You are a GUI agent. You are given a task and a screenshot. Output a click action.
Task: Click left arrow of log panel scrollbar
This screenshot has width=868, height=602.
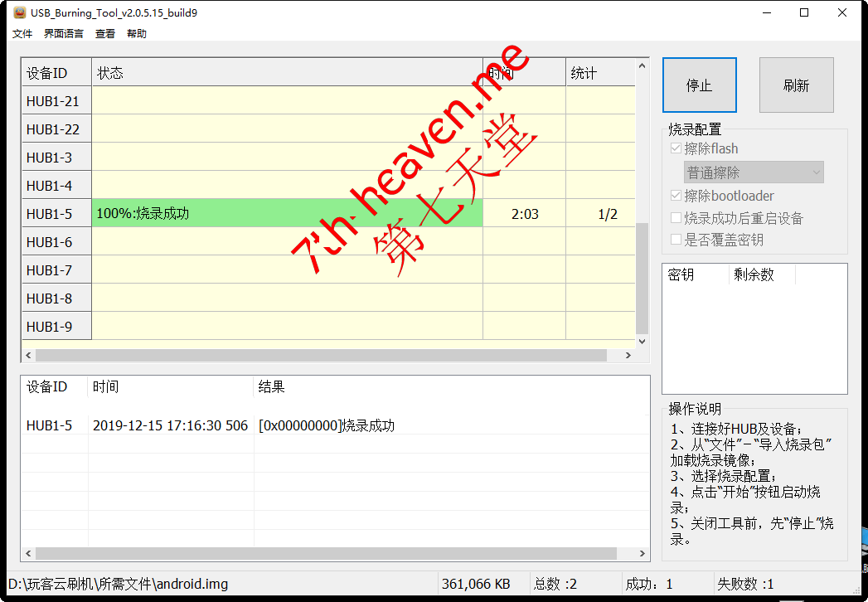tap(29, 553)
